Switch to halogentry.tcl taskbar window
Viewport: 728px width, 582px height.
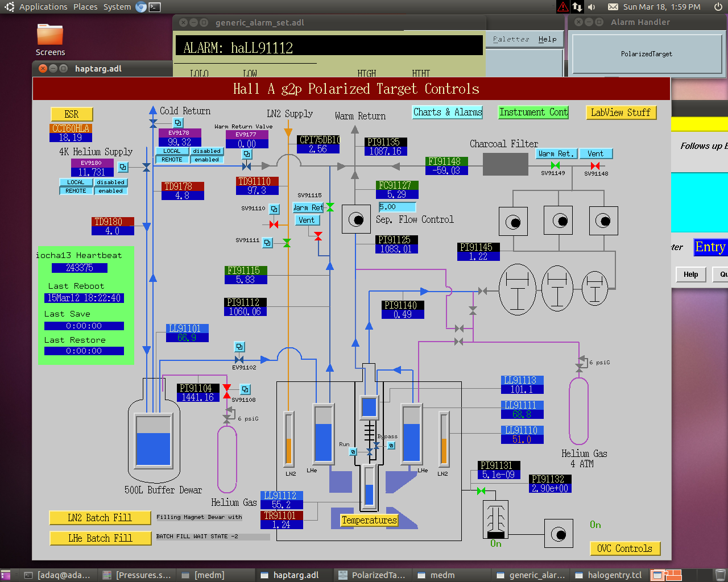(609, 575)
